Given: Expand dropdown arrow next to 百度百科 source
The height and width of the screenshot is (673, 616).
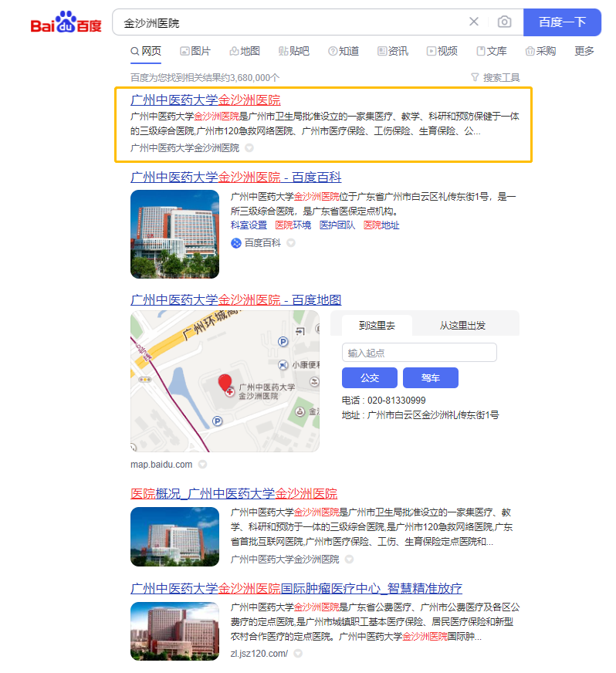Looking at the screenshot, I should pos(291,243).
